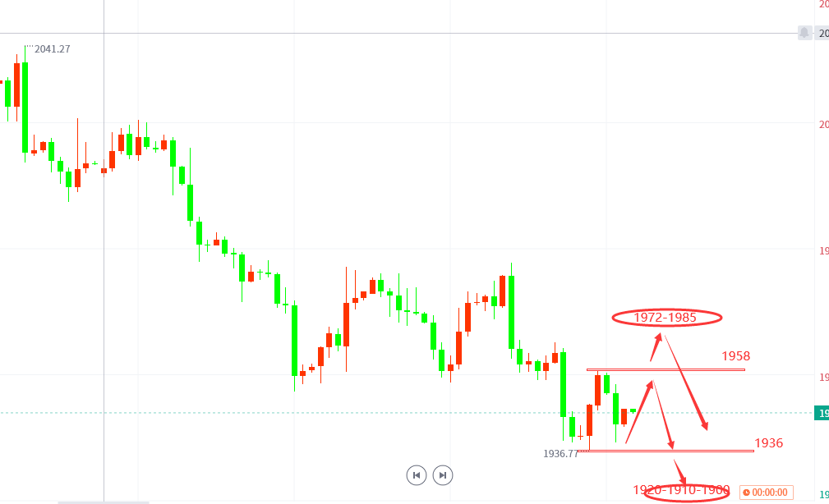Click the dotted green current price line
The height and width of the screenshot is (504, 829).
(407, 413)
